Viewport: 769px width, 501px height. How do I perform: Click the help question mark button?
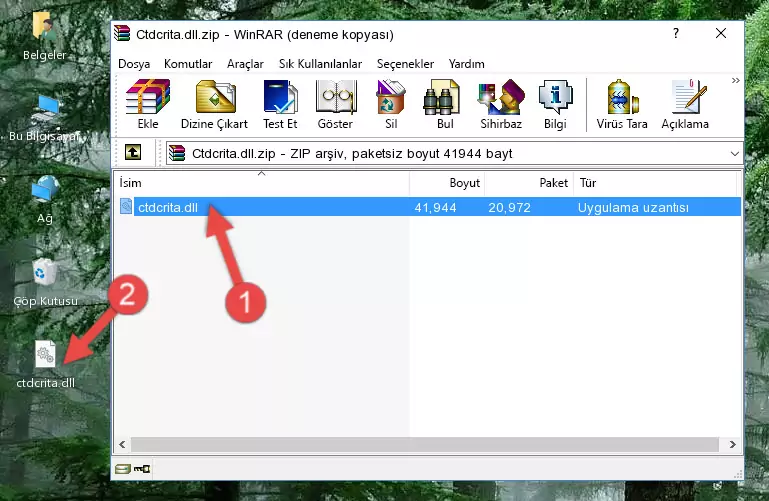pyautogui.click(x=676, y=33)
